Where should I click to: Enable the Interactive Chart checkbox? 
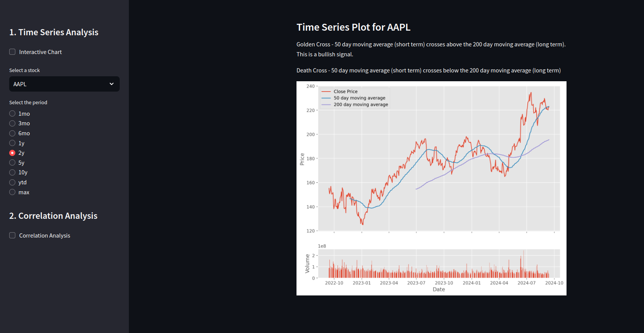tap(12, 52)
